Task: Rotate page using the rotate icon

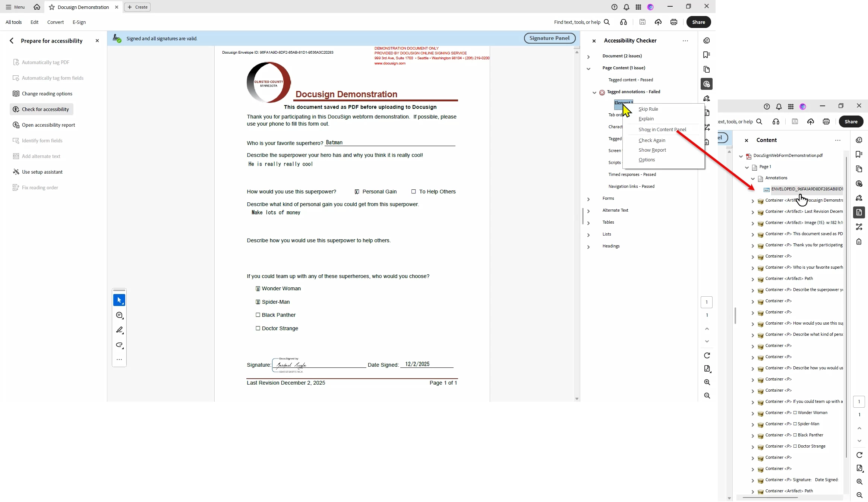Action: point(707,356)
